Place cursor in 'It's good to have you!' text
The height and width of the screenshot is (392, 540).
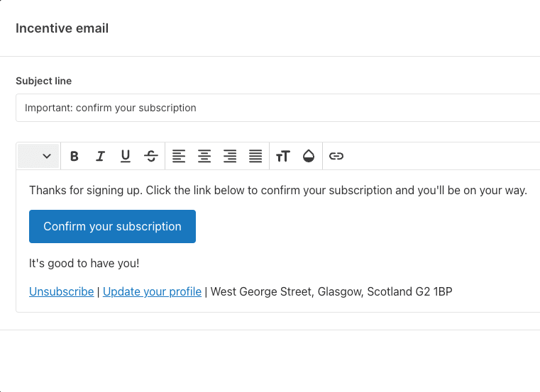(84, 263)
